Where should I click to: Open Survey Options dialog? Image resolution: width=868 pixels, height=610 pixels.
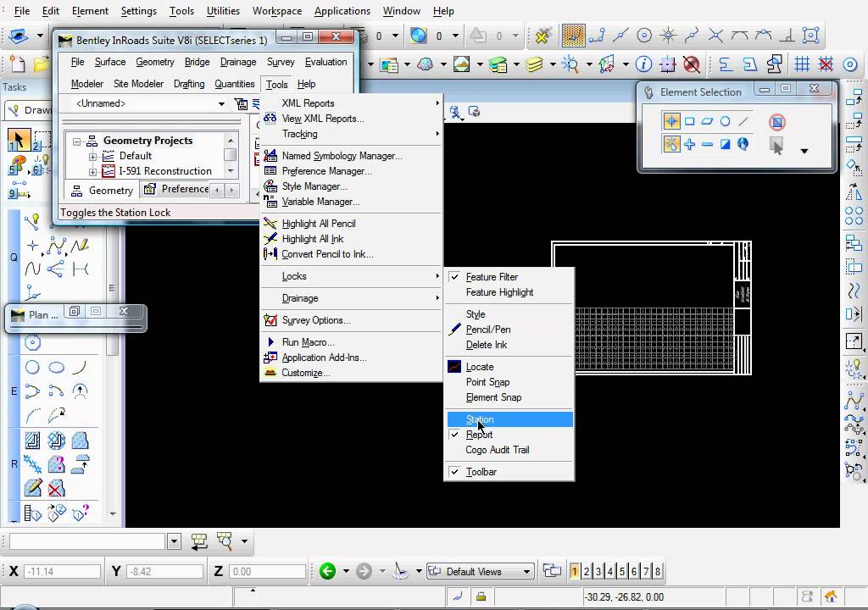[x=352, y=320]
